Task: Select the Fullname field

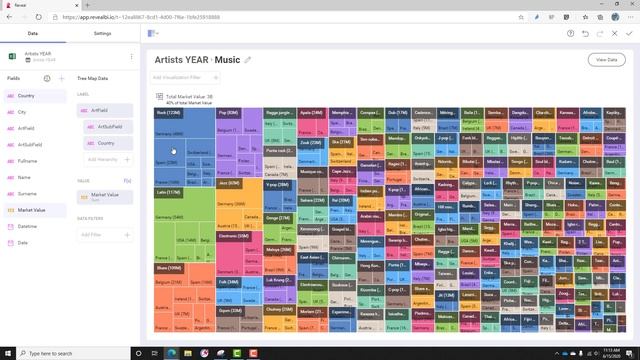Action: pyautogui.click(x=35, y=161)
